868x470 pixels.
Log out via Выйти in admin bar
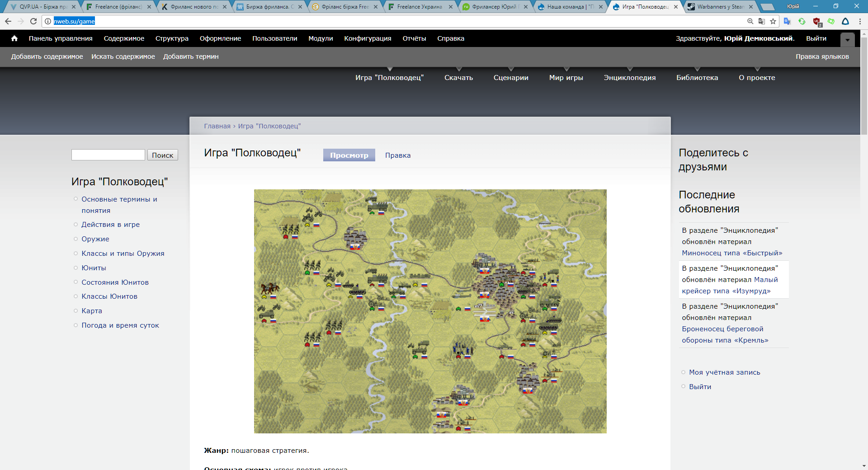(816, 38)
